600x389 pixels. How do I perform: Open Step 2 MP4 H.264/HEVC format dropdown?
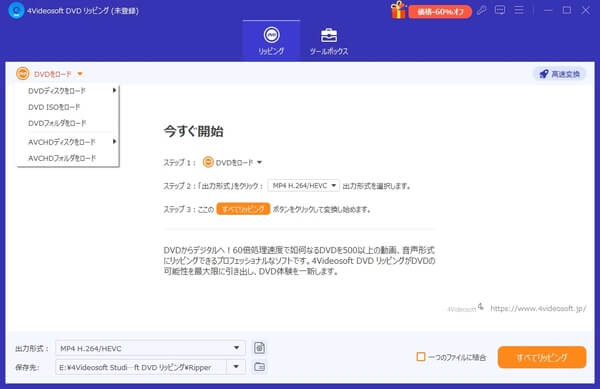[303, 186]
